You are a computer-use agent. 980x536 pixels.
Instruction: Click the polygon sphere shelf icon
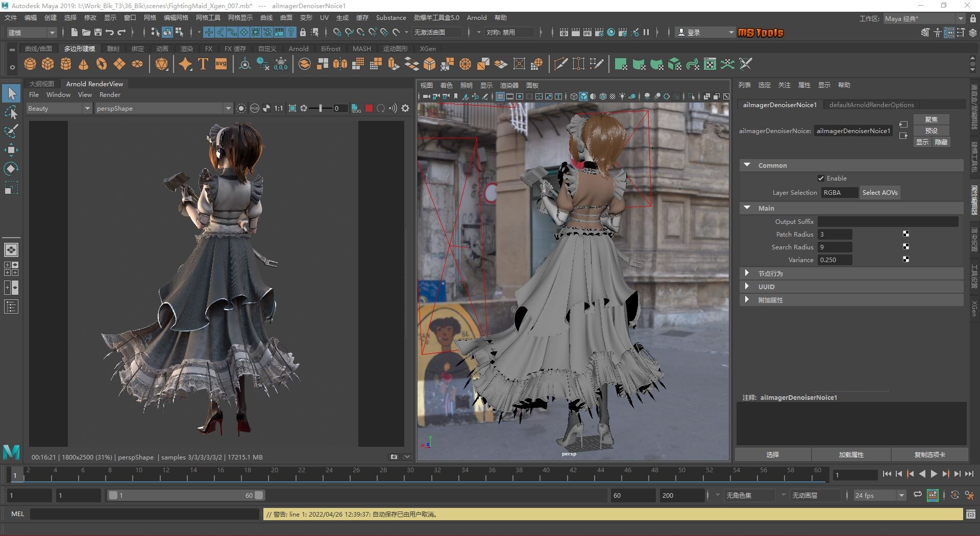(30, 64)
